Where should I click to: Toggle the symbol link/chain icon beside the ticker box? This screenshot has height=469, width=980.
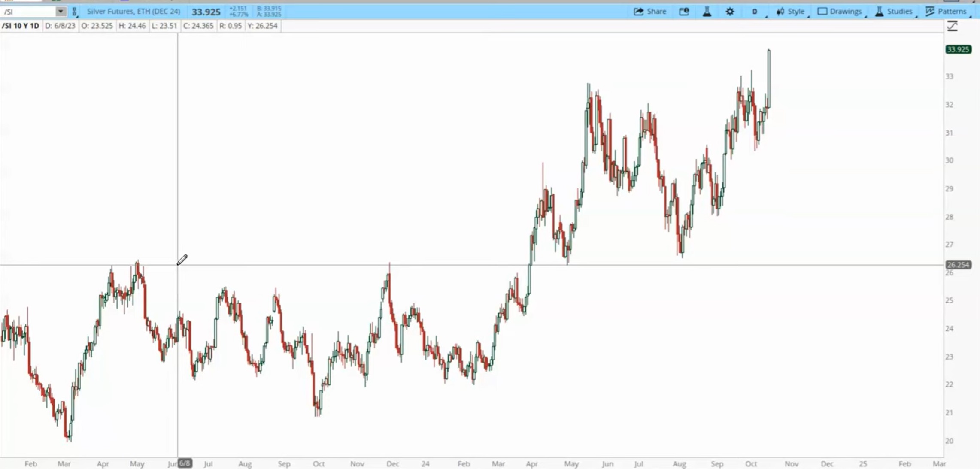[74, 12]
